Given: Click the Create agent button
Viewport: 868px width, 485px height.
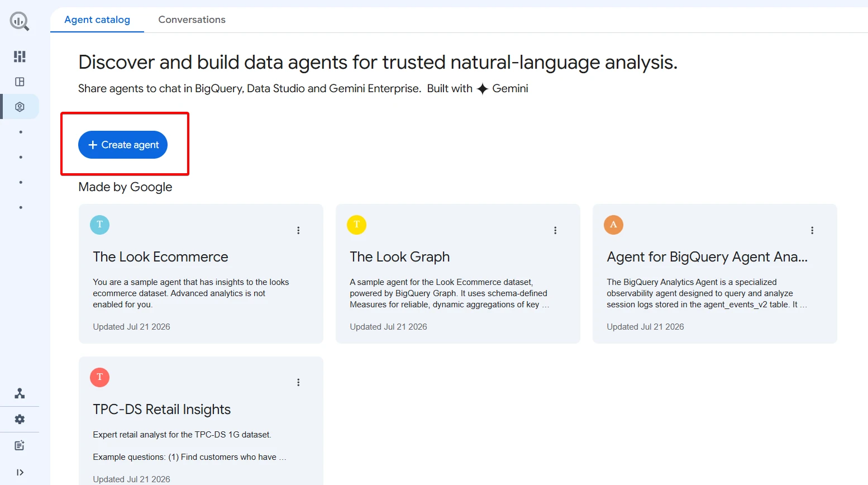Looking at the screenshot, I should point(123,145).
